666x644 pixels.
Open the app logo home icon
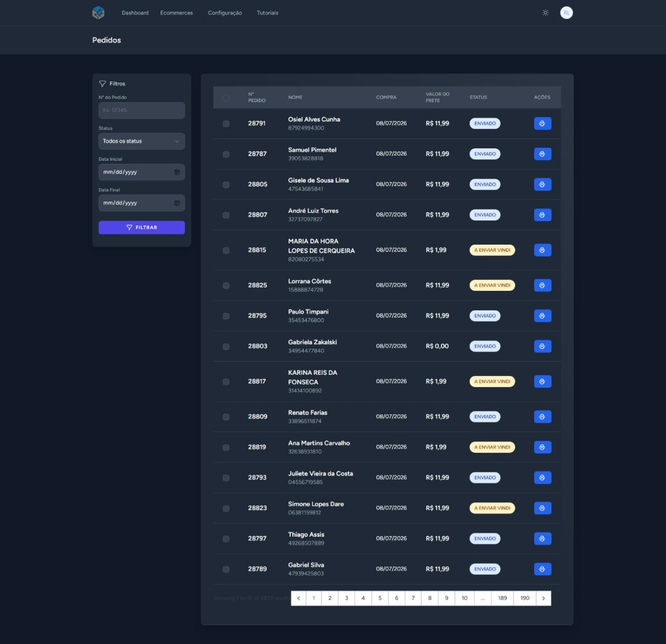(98, 12)
